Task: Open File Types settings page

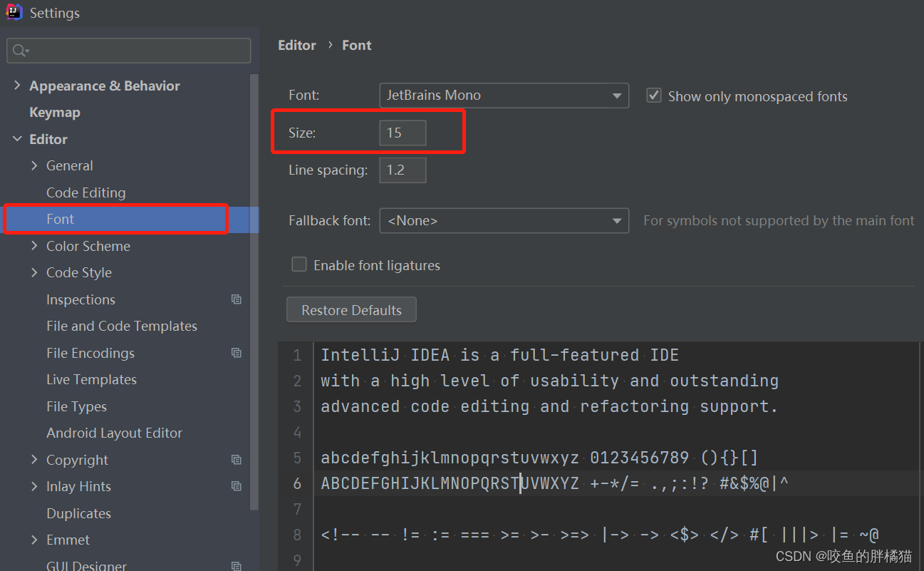Action: click(76, 406)
